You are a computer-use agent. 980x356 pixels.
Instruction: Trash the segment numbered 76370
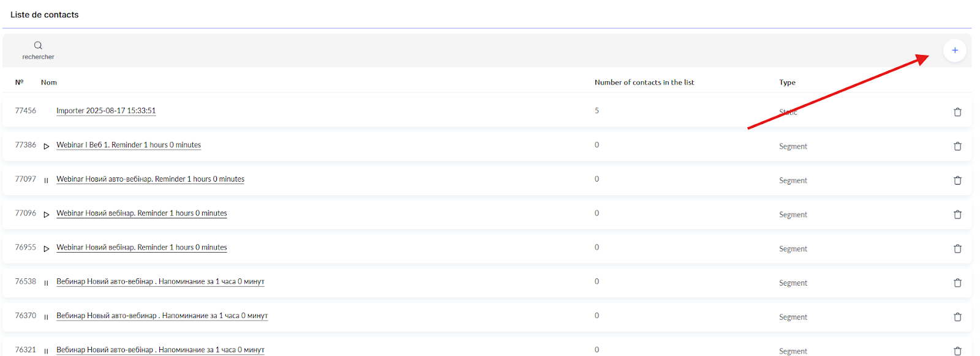pyautogui.click(x=957, y=317)
